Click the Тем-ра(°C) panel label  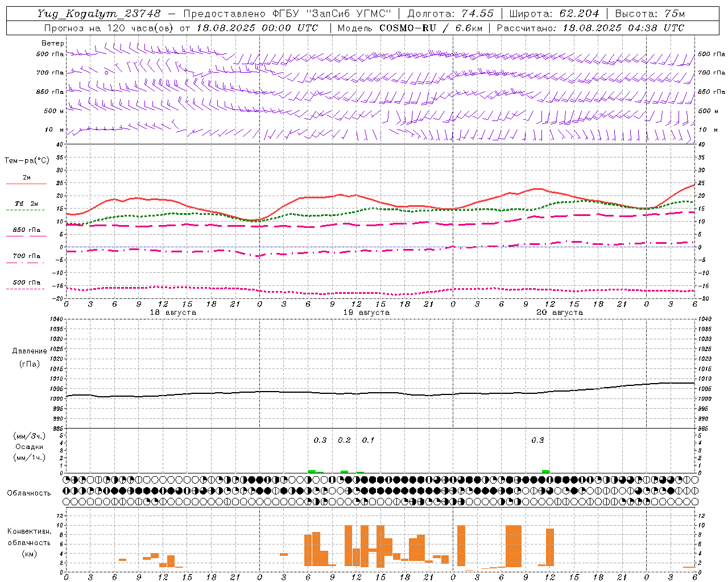pyautogui.click(x=27, y=161)
